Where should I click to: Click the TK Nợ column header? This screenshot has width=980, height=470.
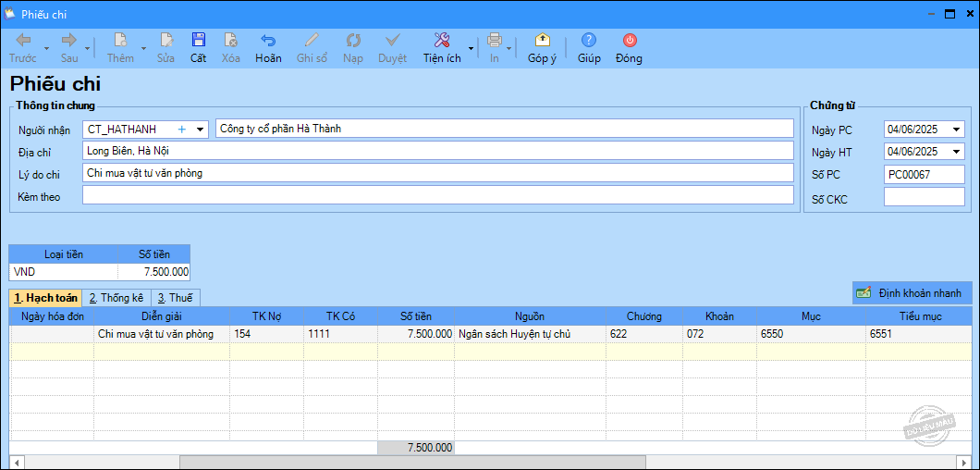point(267,316)
